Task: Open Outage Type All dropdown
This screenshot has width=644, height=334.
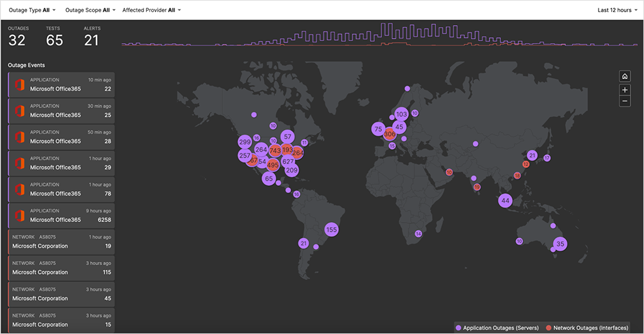Action: coord(32,10)
